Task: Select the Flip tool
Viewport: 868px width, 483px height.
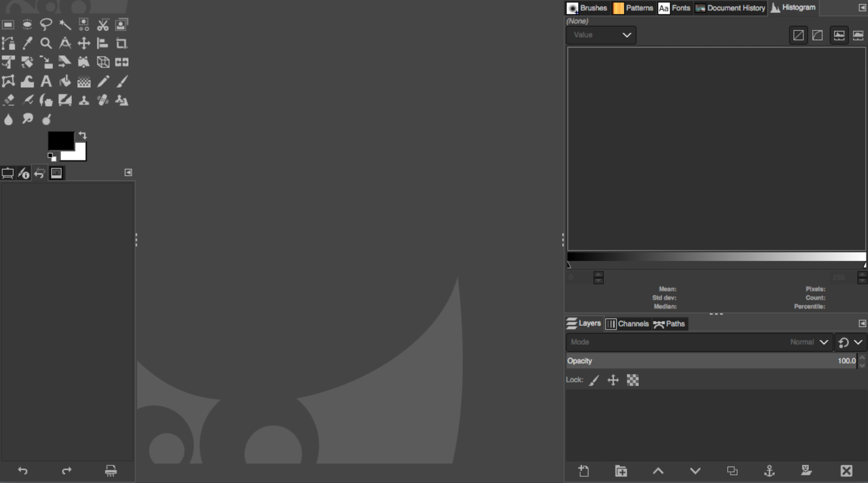Action: point(122,62)
